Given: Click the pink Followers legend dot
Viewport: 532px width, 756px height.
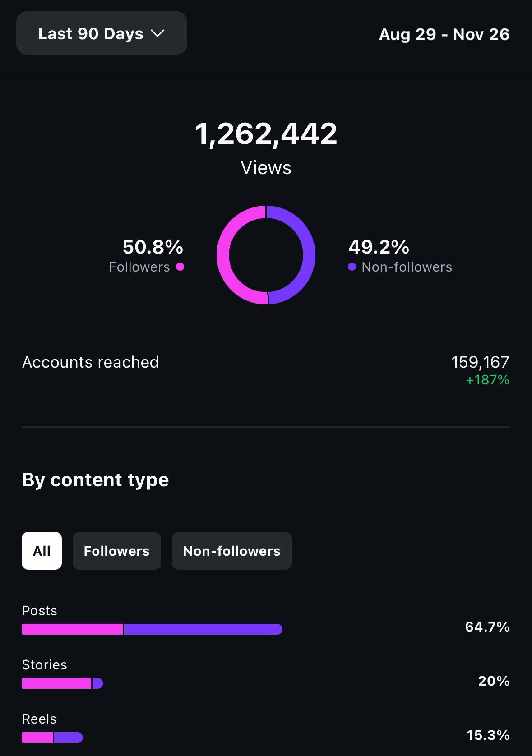Looking at the screenshot, I should 180,267.
